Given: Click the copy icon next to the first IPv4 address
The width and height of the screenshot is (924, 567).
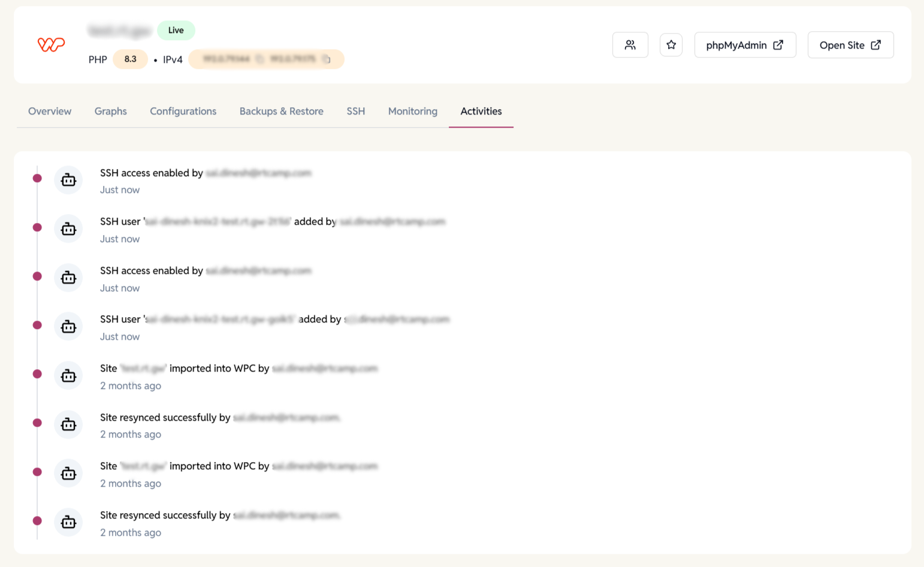Looking at the screenshot, I should click(260, 59).
